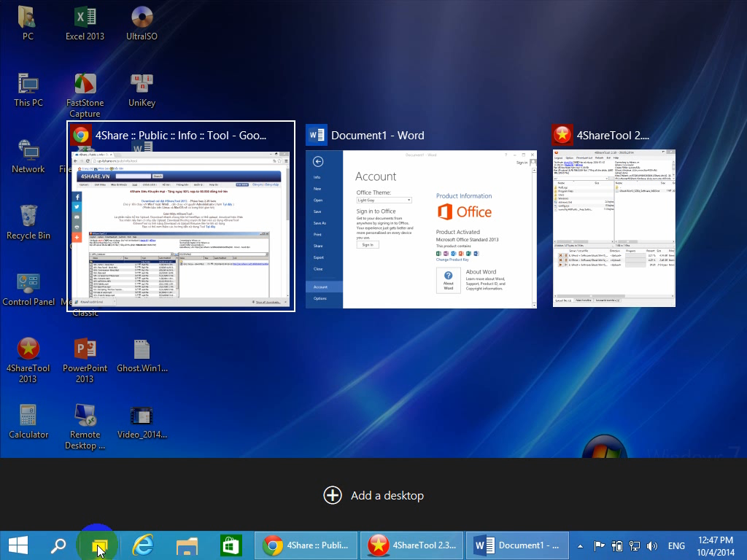Open the clock showing 12:47 PM
Image resolution: width=747 pixels, height=560 pixels.
click(716, 545)
